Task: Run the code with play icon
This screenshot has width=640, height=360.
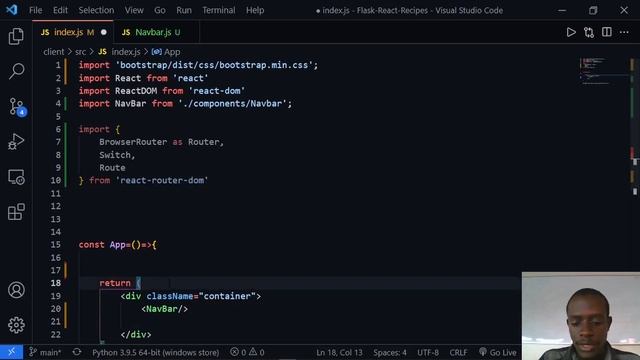Action: point(571,32)
